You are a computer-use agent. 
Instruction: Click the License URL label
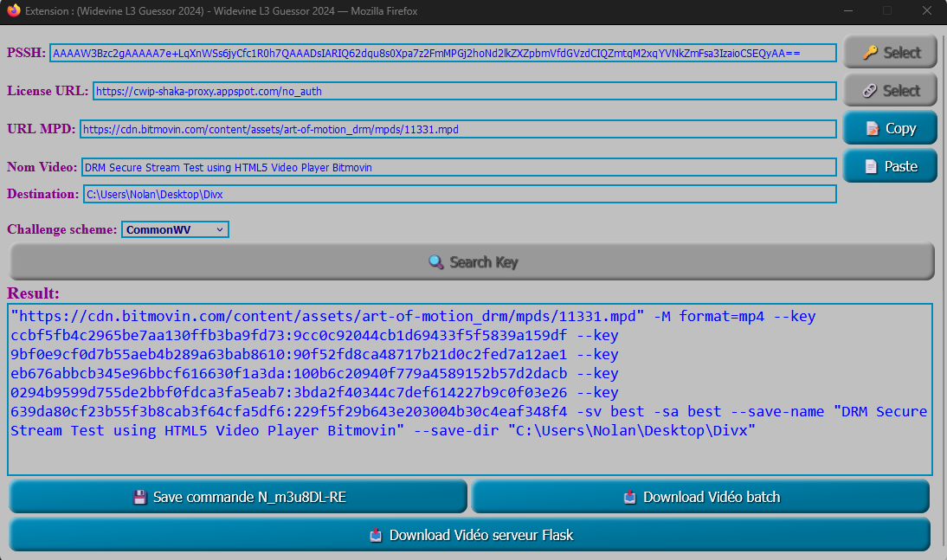[x=48, y=91]
